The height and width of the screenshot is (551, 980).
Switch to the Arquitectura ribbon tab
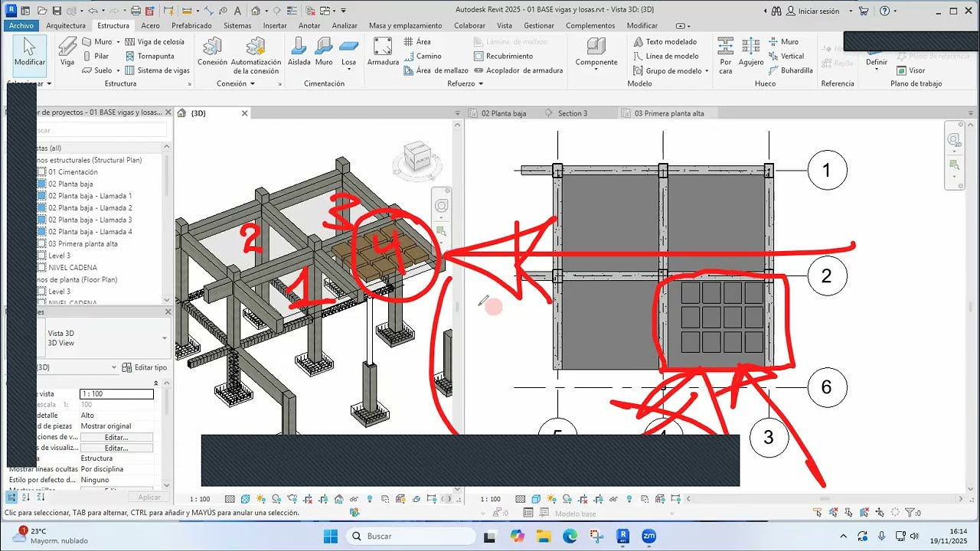tap(66, 25)
